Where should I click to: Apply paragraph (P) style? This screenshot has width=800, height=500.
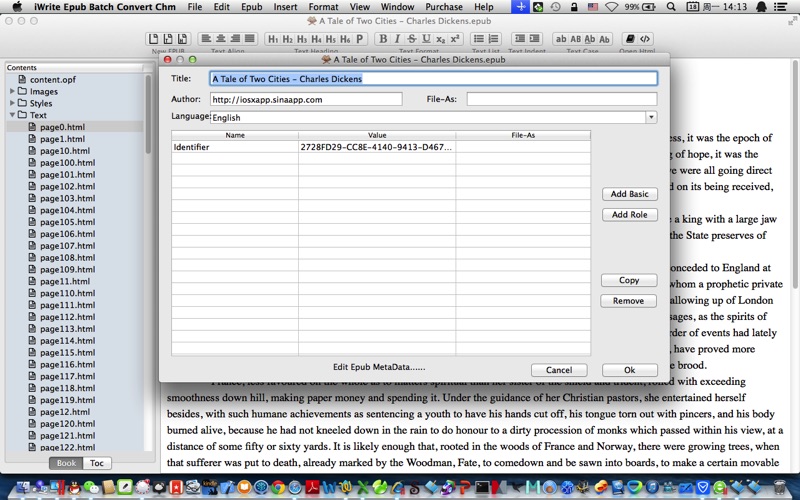click(x=359, y=39)
